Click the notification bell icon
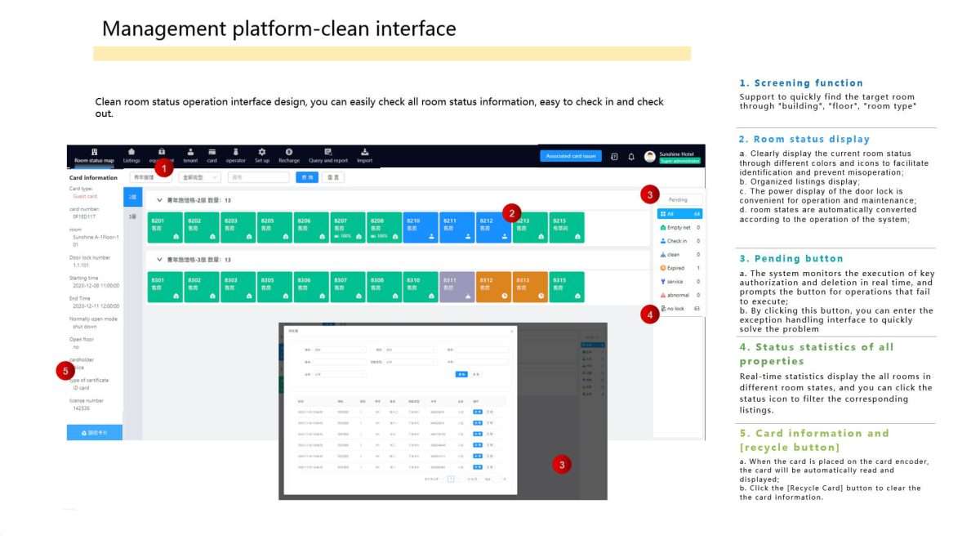Image resolution: width=980 pixels, height=544 pixels. 631,156
